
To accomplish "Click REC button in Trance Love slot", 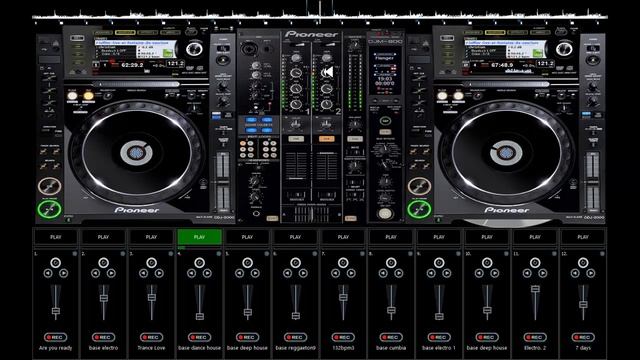I will 151,337.
